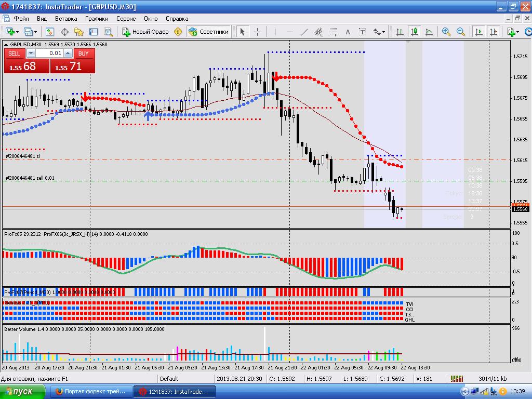Select the text label tool T
Image resolution: width=532 pixels, height=399 pixels.
coord(362,32)
